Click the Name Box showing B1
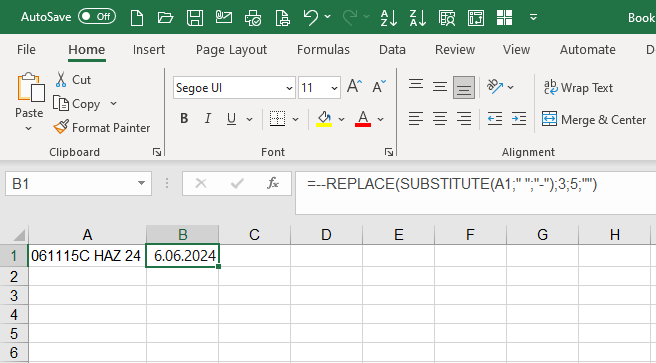656x363 pixels. click(78, 184)
